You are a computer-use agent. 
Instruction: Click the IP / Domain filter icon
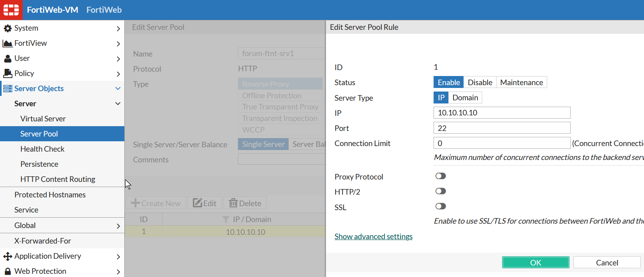pyautogui.click(x=226, y=219)
